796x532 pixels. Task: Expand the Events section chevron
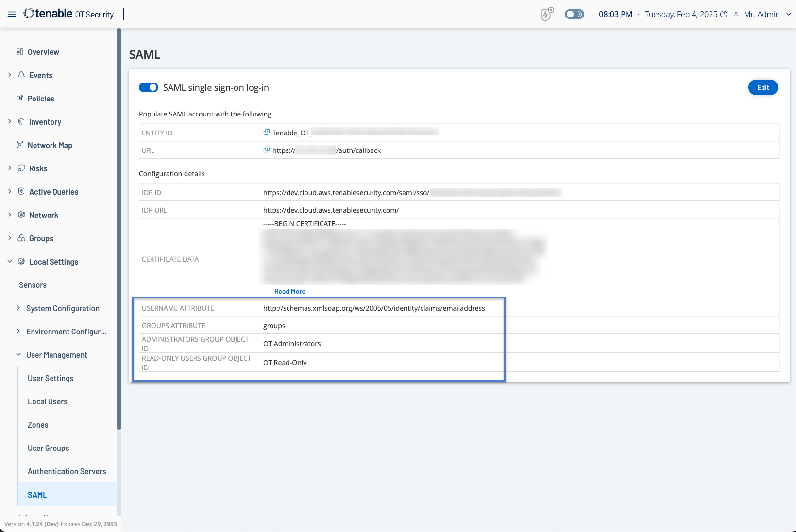(10, 75)
